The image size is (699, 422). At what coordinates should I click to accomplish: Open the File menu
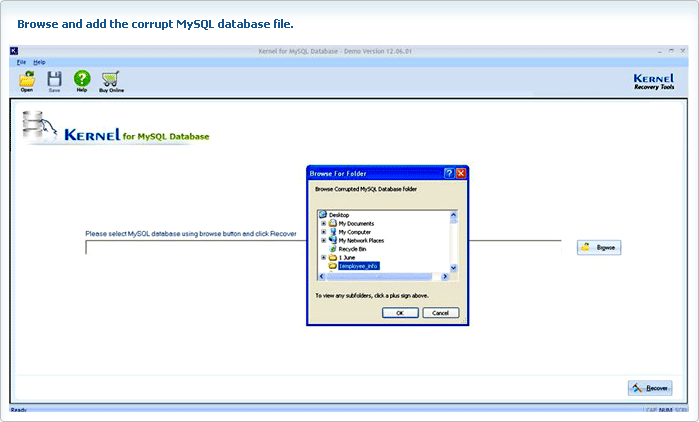[21, 62]
